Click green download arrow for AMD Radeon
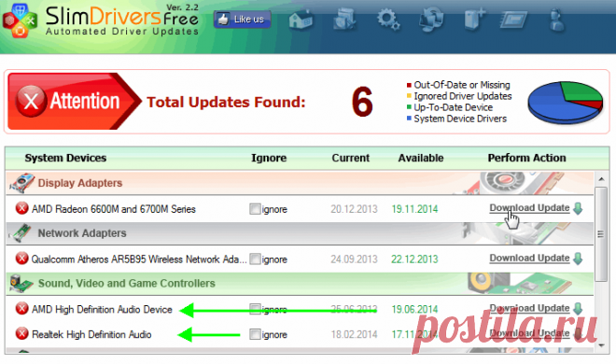616x364 pixels. (578, 208)
